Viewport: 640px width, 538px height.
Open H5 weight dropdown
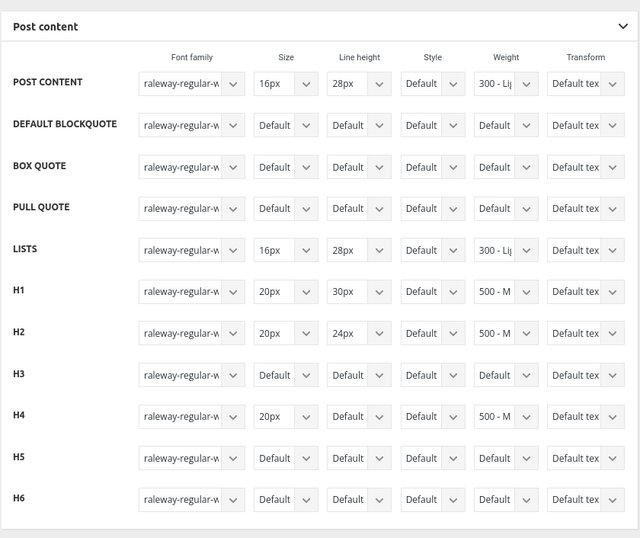click(x=506, y=458)
